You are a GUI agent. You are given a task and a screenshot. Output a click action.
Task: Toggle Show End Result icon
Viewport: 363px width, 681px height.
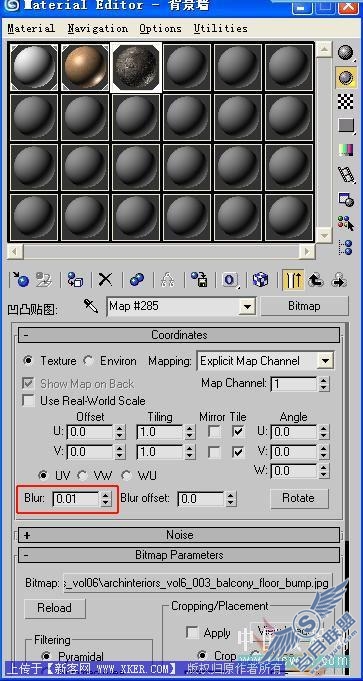(293, 279)
